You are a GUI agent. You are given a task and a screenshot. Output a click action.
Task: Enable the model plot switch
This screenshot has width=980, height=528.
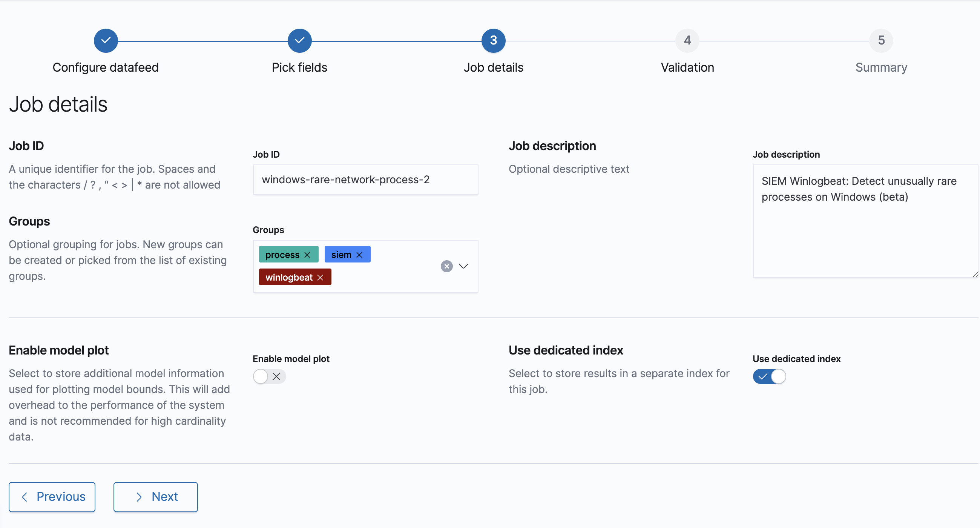click(x=269, y=377)
